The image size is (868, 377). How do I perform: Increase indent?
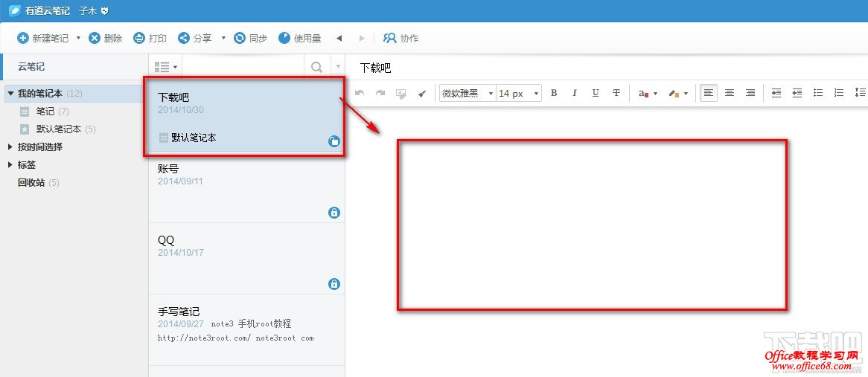(x=776, y=93)
